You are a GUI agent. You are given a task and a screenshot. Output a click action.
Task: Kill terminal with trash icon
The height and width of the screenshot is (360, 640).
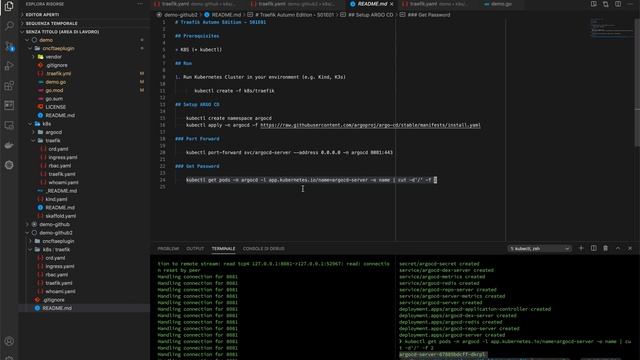(606, 248)
